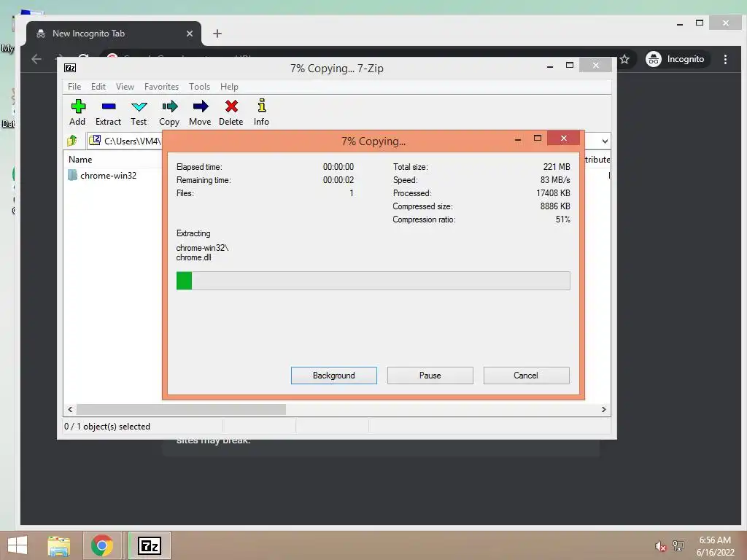
Task: Click the 'chrome-win32' file name
Action: (108, 175)
